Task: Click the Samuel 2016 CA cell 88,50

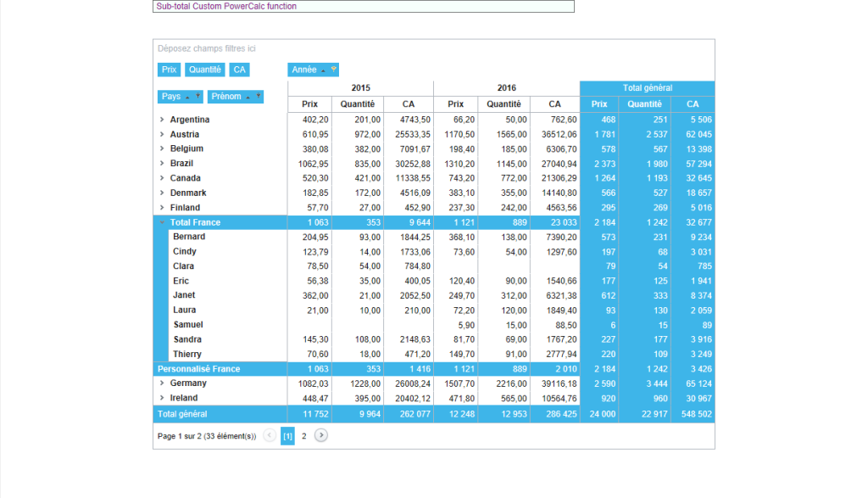Action: pos(554,325)
